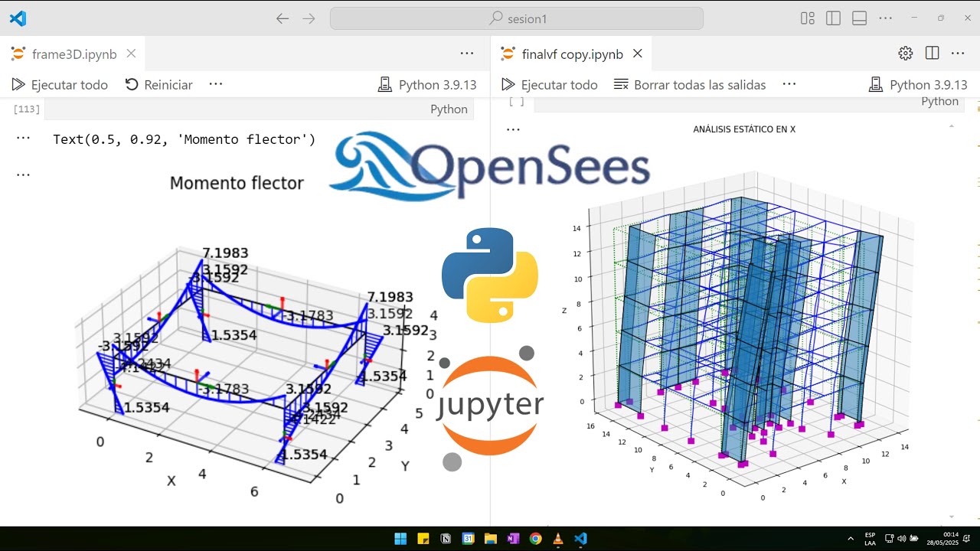The image size is (980, 551).
Task: Restart the frame3D notebook kernel
Action: [x=158, y=85]
